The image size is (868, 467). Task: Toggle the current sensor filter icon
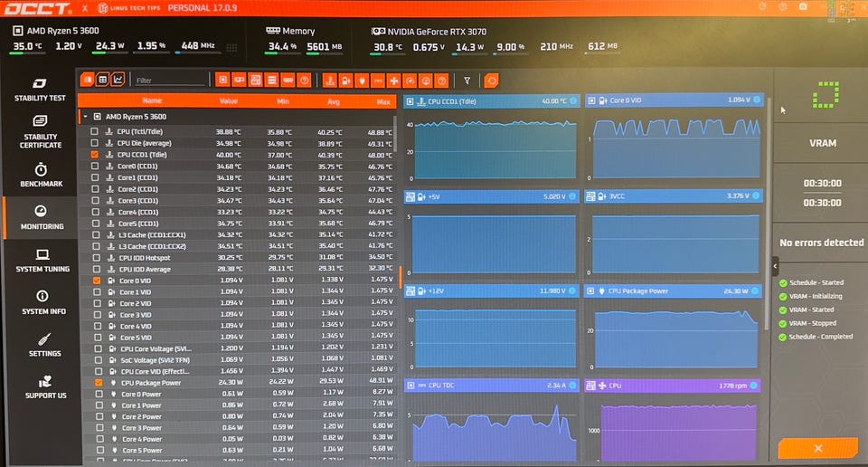pos(378,81)
